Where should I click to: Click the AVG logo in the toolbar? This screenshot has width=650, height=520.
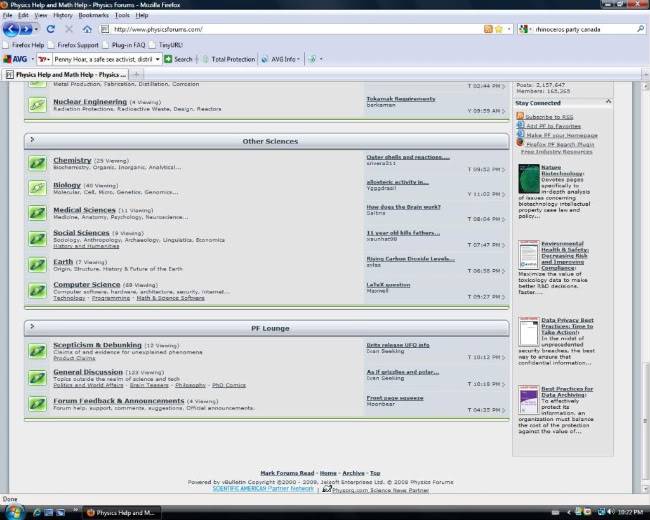[15, 59]
